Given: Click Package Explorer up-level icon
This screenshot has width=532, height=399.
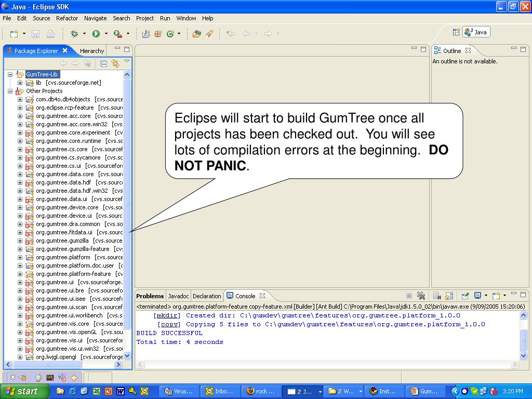Looking at the screenshot, I should click(87, 63).
